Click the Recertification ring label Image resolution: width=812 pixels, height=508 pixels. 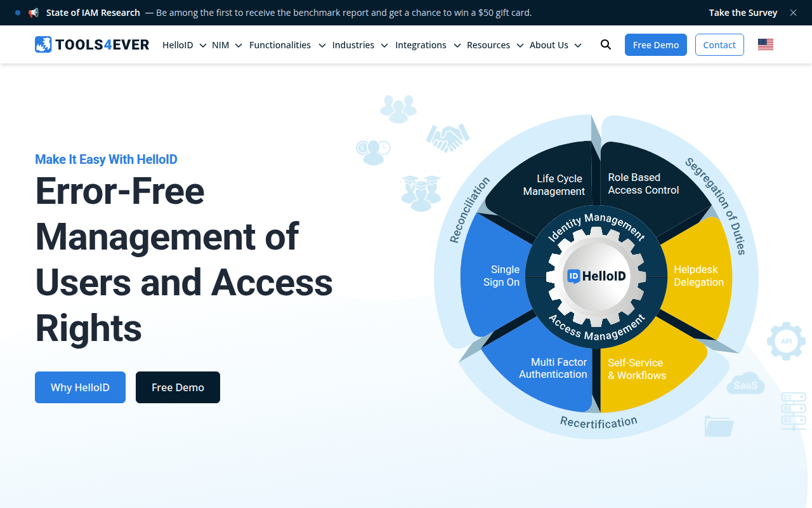click(598, 422)
